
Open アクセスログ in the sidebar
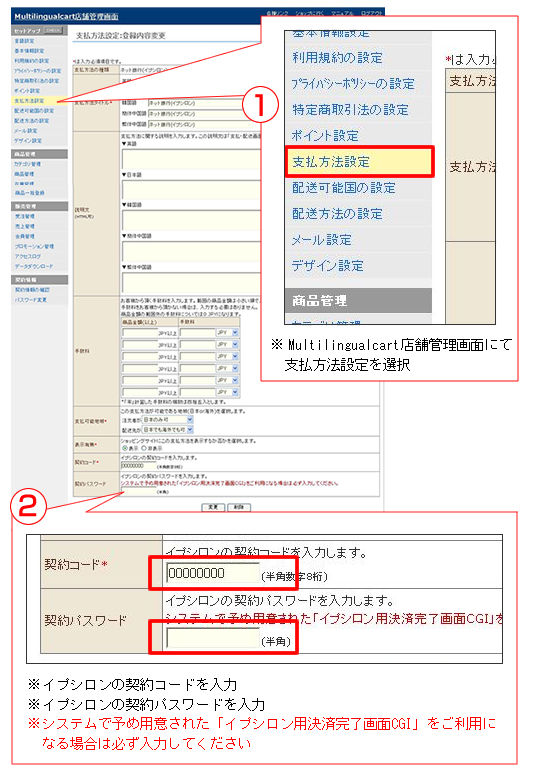[28, 256]
